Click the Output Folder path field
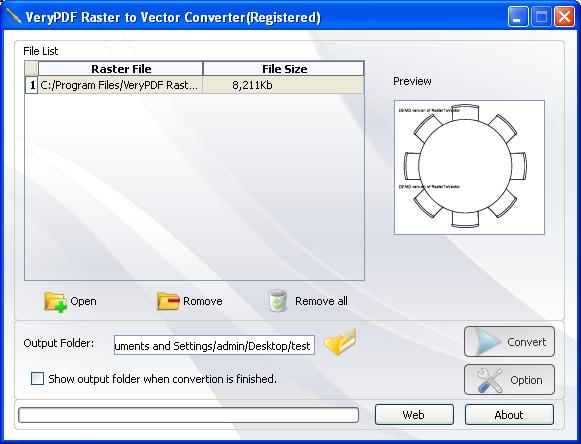Screen dimensions: 581x444 click(214, 345)
